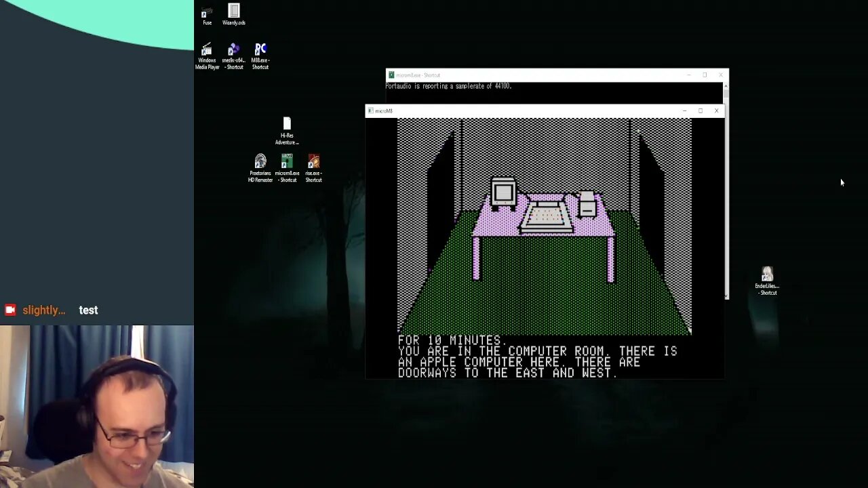The height and width of the screenshot is (488, 868).
Task: Maximize the microM8 emulator window
Action: (x=701, y=110)
